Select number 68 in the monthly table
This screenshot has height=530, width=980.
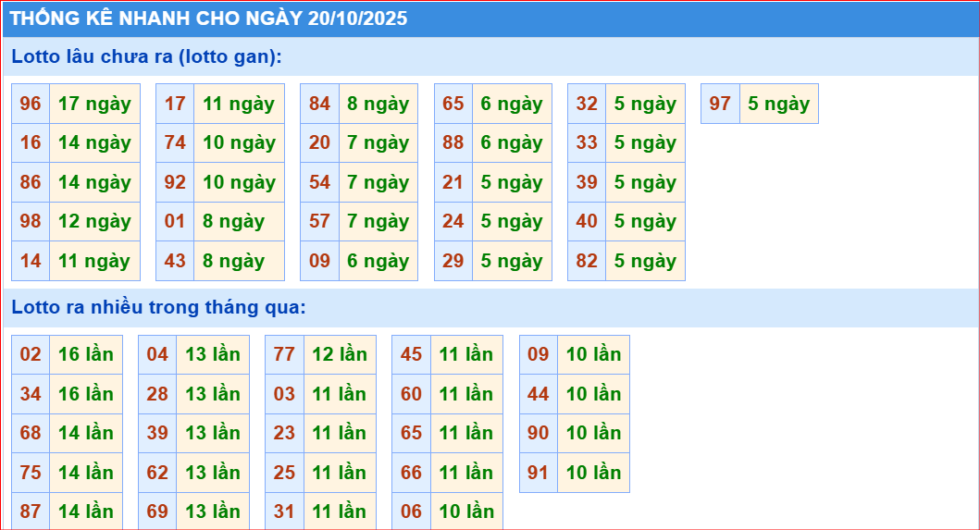[x=31, y=433]
